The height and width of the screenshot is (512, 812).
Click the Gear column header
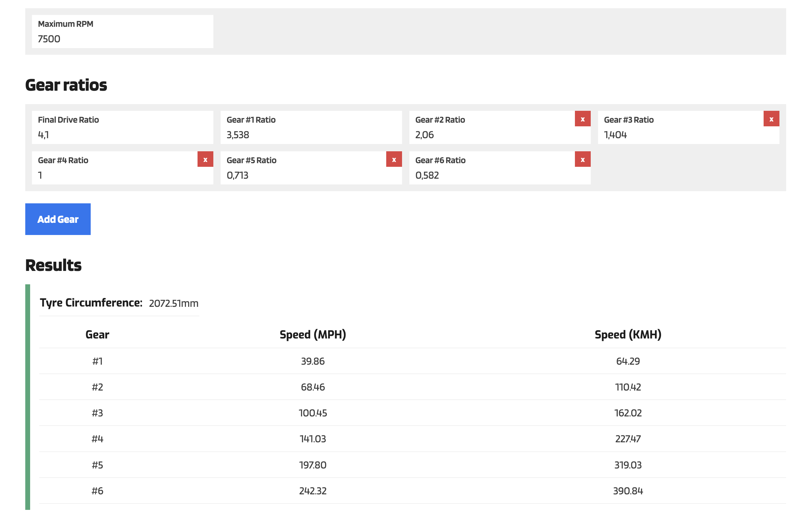97,335
